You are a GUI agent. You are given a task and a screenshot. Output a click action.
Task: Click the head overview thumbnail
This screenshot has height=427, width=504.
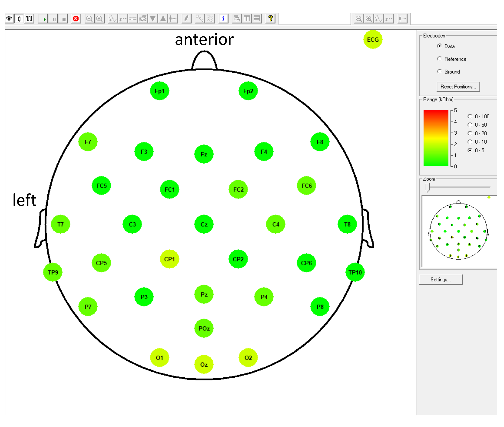[458, 231]
